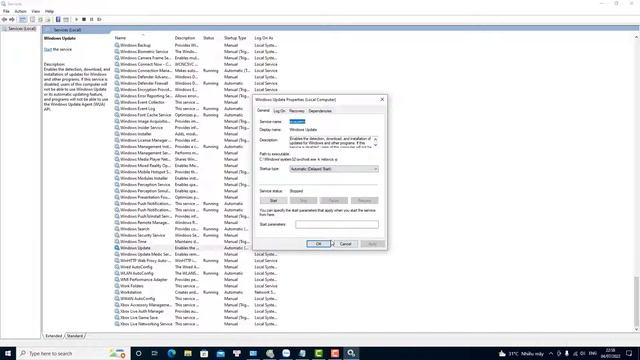Show hidden tray icons chevron
The width and height of the screenshot is (640, 360).
(x=551, y=353)
